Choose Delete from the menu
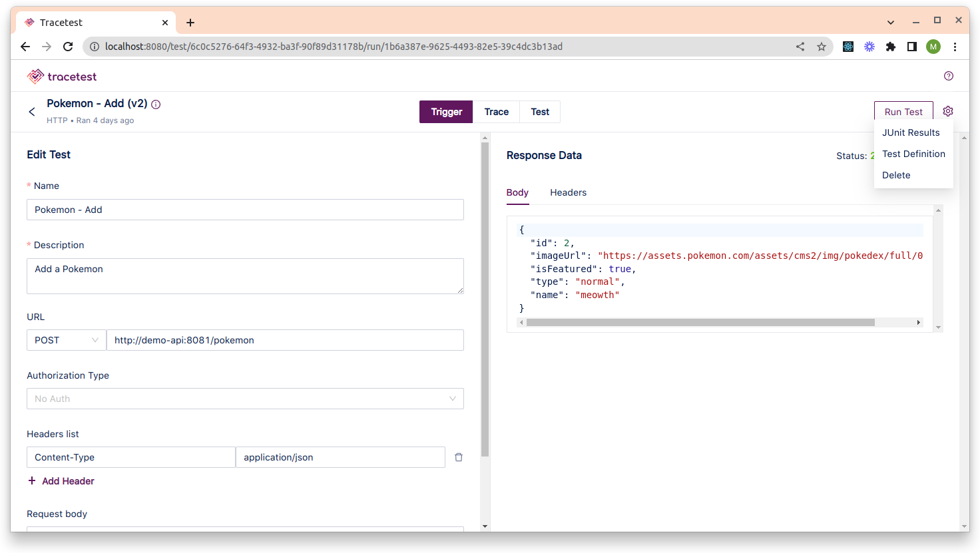The width and height of the screenshot is (980, 553). (x=913, y=175)
